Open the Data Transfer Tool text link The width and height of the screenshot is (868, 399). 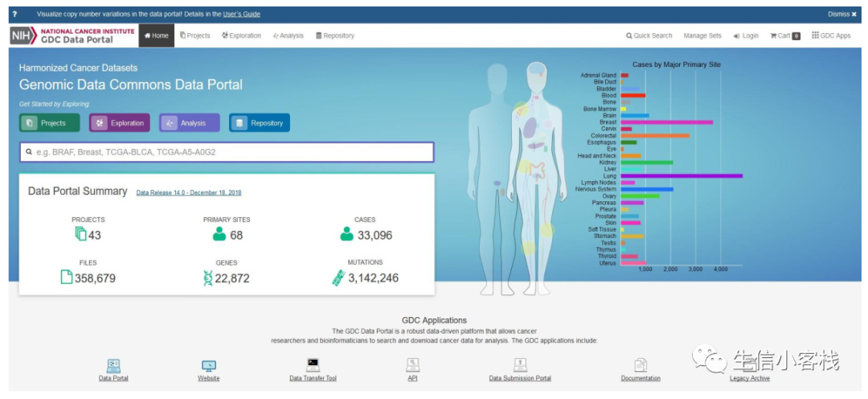click(313, 379)
